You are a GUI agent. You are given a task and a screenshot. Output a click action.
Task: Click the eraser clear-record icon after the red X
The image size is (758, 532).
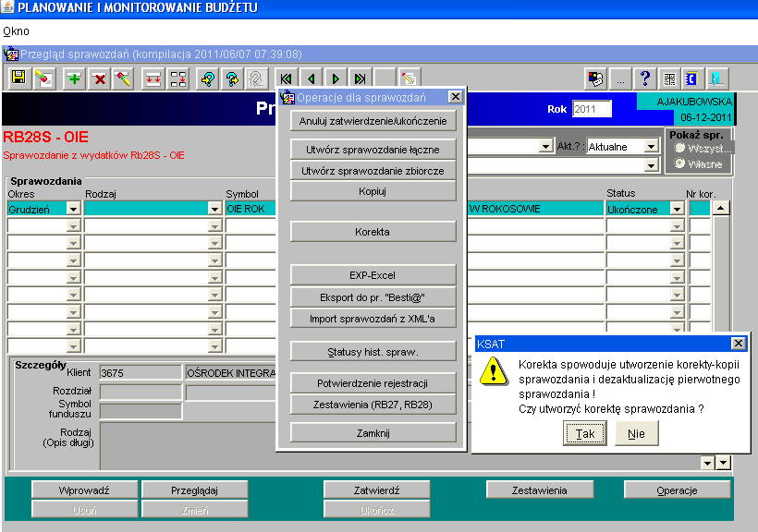click(x=123, y=79)
